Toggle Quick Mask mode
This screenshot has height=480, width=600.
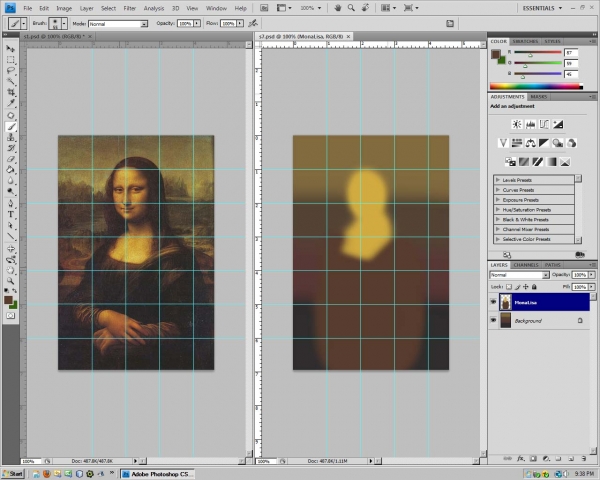(x=10, y=316)
